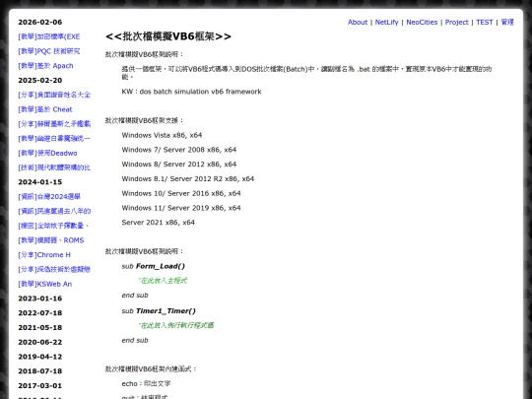Expand the 2022-07-18 date section

tap(40, 313)
